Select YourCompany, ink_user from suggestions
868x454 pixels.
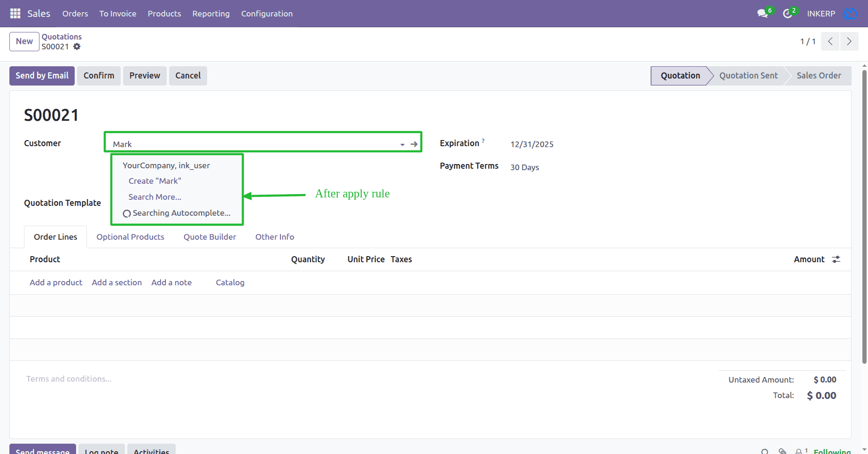(x=166, y=165)
